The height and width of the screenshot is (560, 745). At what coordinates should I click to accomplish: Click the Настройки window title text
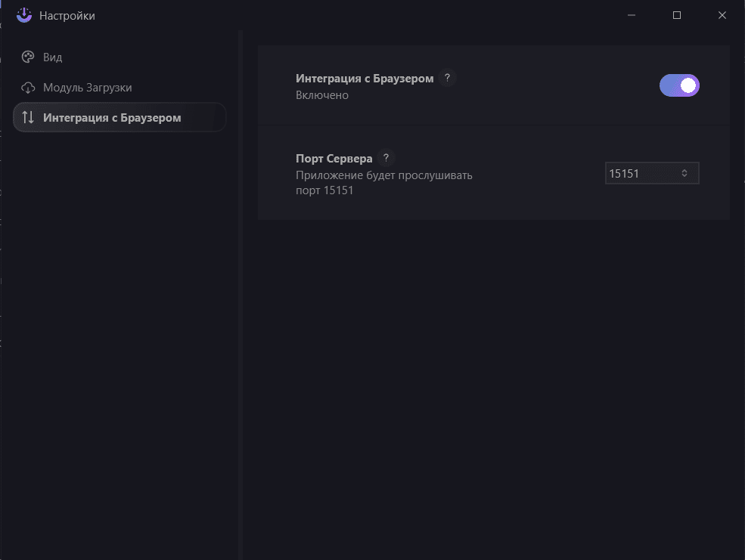(67, 16)
